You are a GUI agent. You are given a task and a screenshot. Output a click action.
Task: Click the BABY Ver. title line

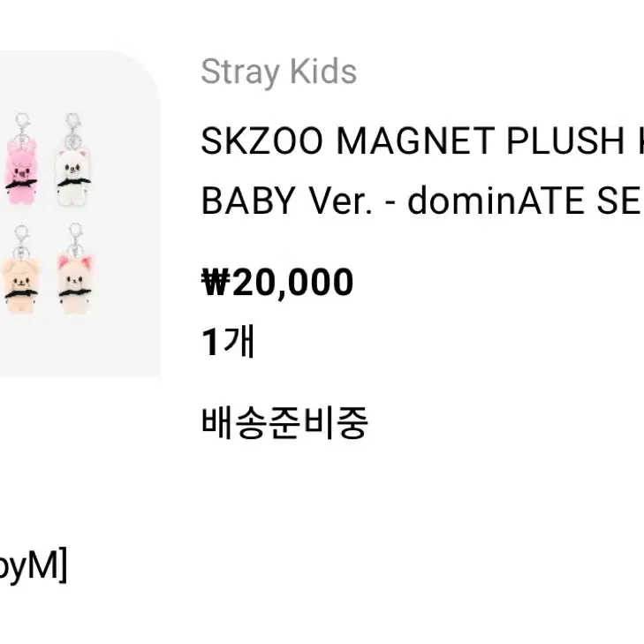(x=422, y=201)
